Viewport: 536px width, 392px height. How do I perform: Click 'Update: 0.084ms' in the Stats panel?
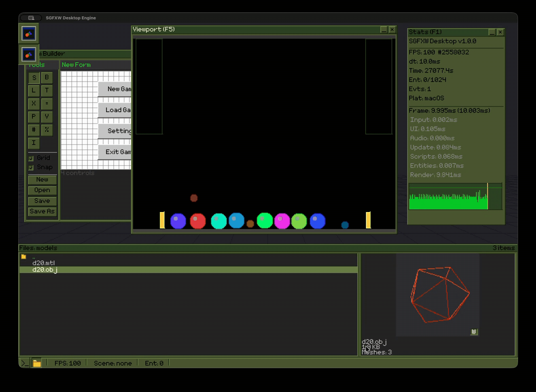point(436,147)
